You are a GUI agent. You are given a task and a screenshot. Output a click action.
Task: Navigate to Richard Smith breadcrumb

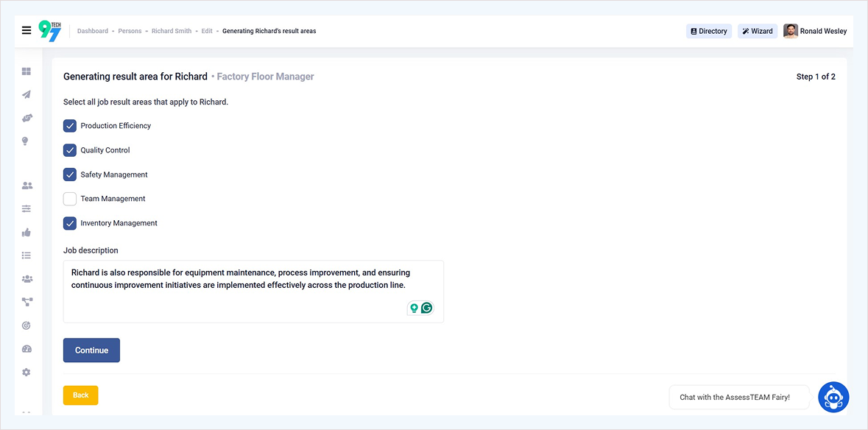[172, 31]
